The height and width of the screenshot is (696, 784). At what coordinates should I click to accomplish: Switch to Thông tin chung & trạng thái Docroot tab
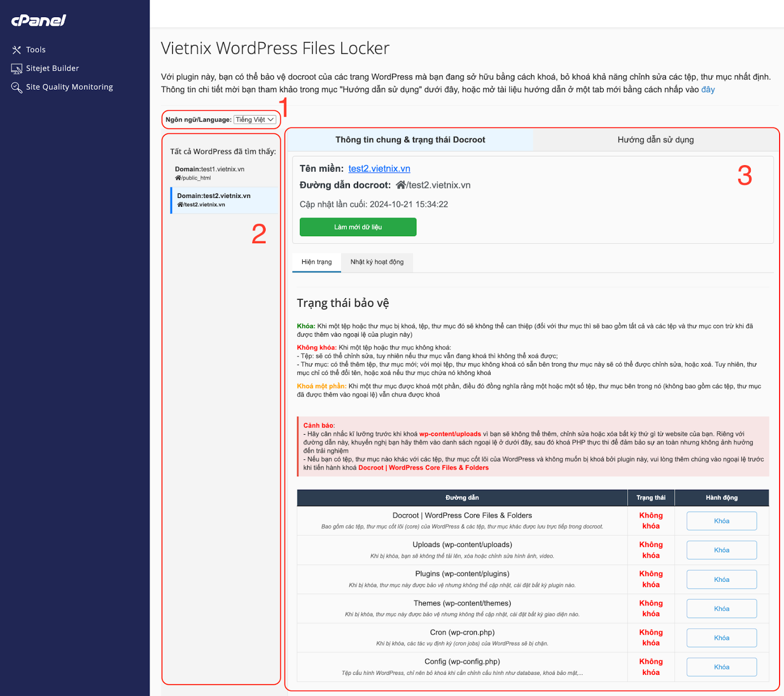pos(410,140)
